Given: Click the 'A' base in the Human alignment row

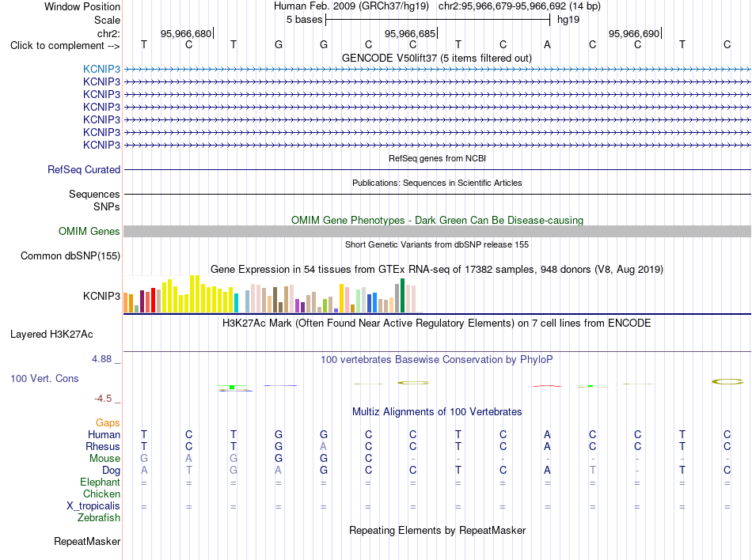Looking at the screenshot, I should click(547, 434).
